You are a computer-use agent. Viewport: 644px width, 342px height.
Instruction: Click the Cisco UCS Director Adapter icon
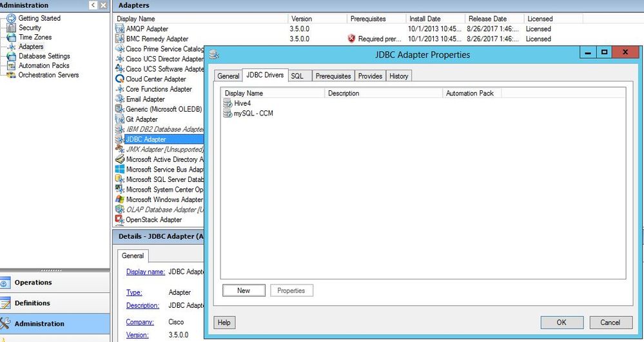point(119,59)
